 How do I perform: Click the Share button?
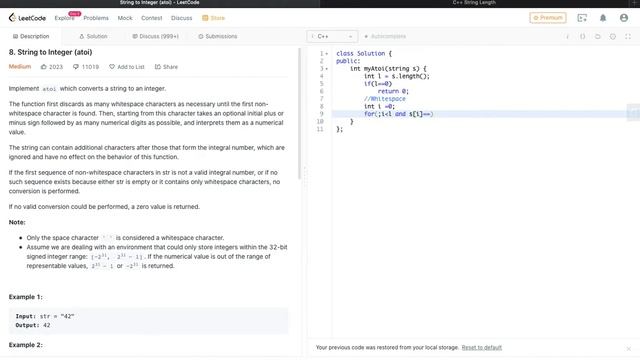coord(166,67)
